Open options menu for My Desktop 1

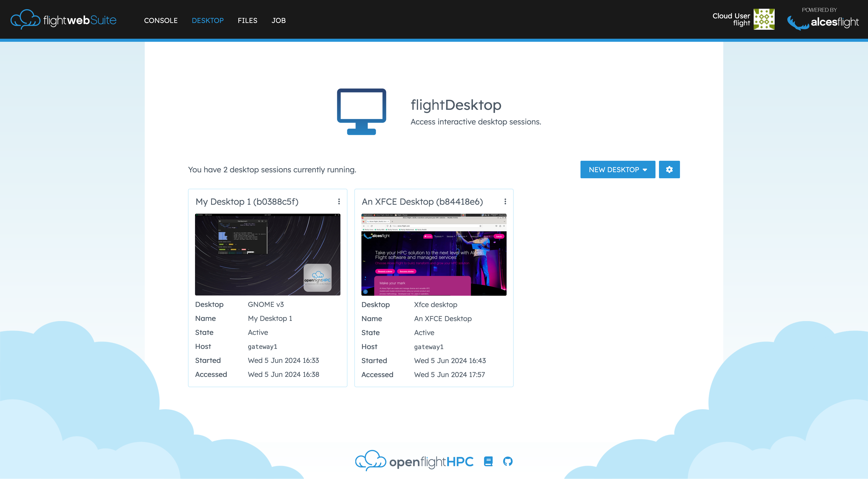tap(339, 201)
